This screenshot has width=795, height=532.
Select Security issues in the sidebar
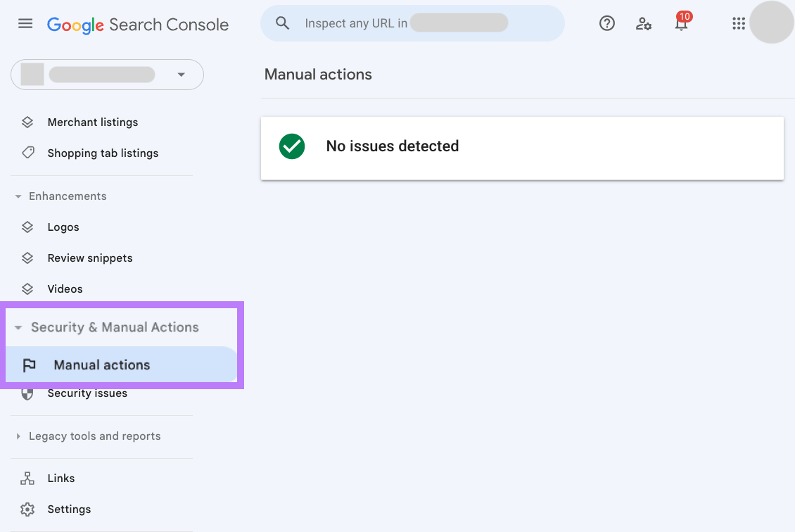[87, 393]
